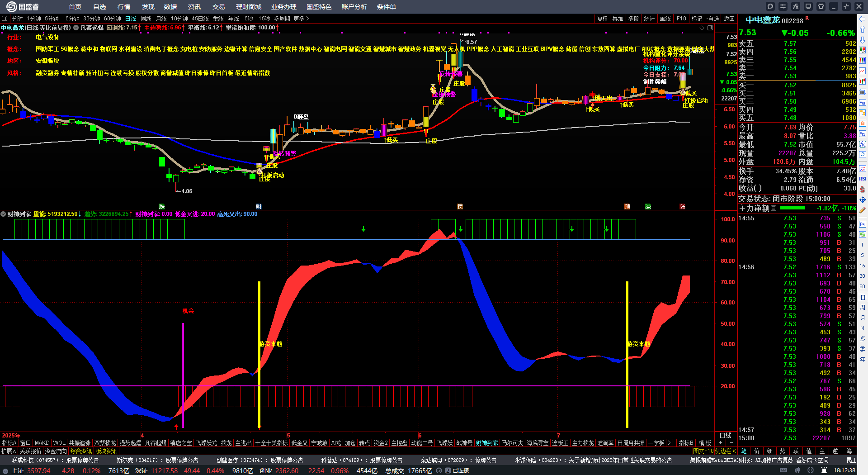Screen dimensions: 868x475
Task: Click the F10 company info sidebar icon
Action: tap(863, 103)
